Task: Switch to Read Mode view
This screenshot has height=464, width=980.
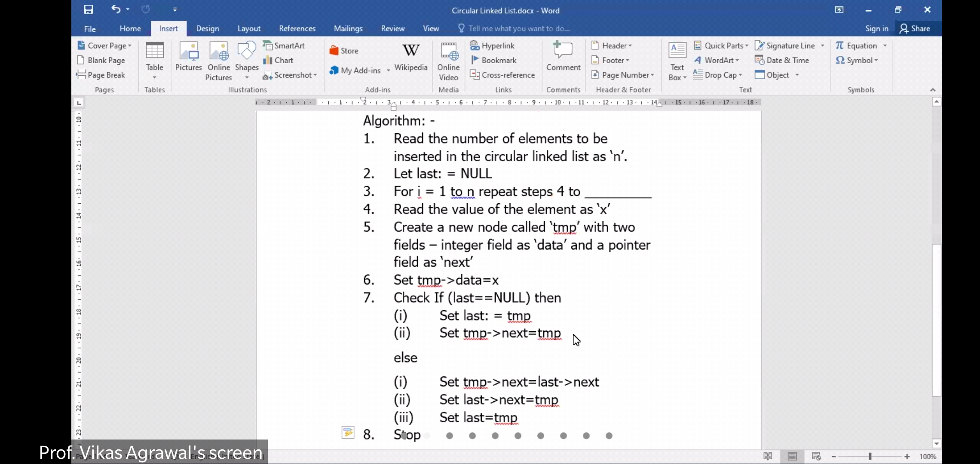Action: 768,456
